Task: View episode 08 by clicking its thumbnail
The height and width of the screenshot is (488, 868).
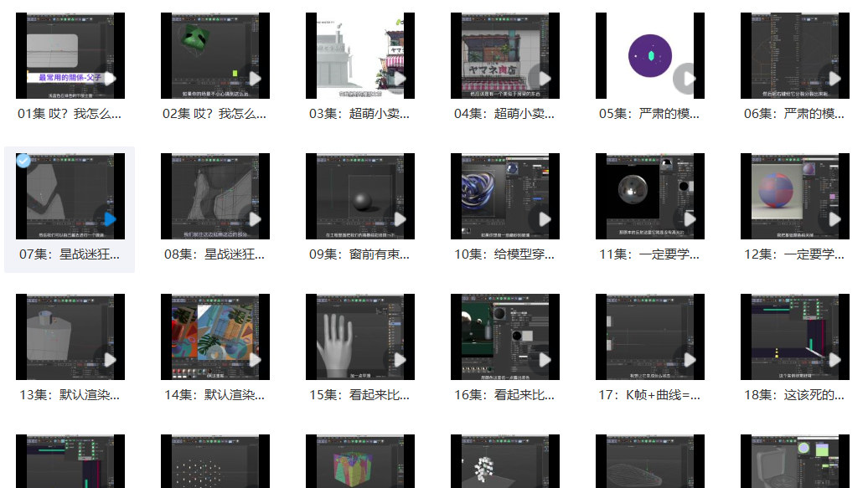Action: click(214, 194)
